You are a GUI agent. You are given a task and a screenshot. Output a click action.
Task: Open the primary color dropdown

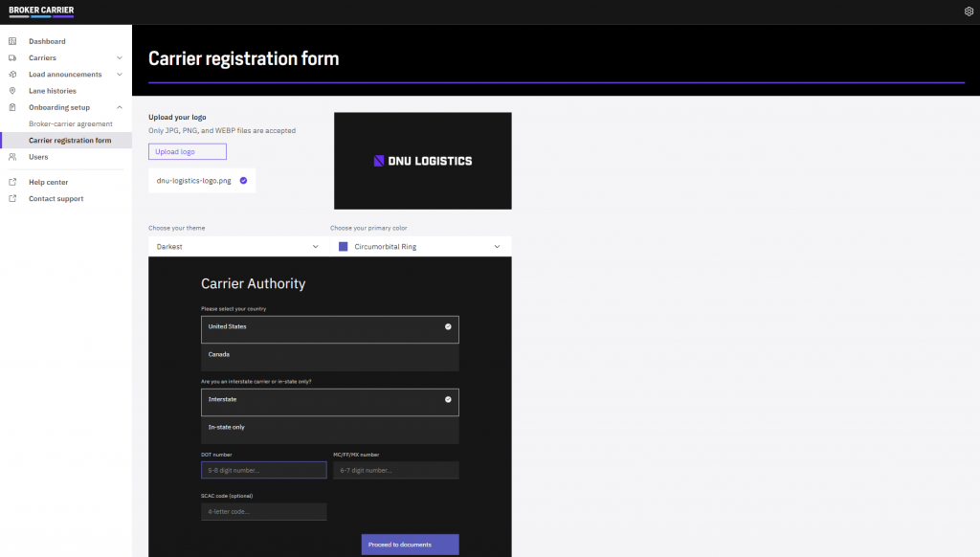421,246
